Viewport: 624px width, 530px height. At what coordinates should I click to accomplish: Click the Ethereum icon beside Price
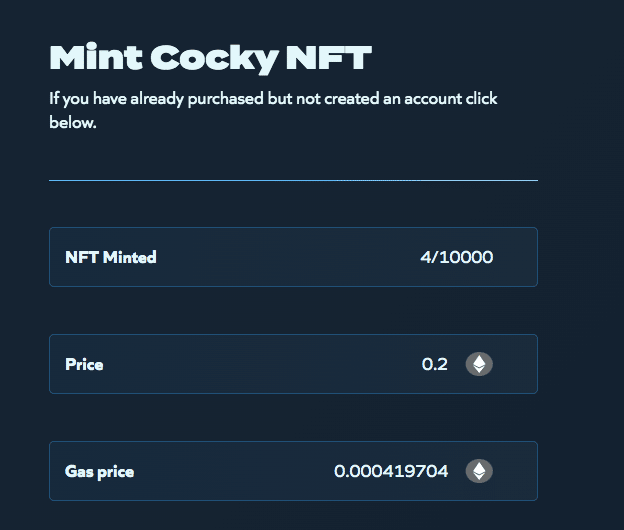pyautogui.click(x=479, y=364)
